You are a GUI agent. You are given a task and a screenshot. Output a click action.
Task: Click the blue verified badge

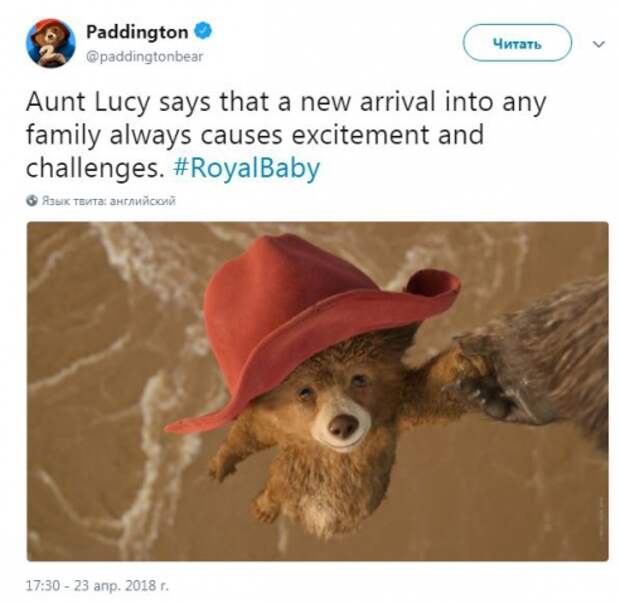[204, 31]
